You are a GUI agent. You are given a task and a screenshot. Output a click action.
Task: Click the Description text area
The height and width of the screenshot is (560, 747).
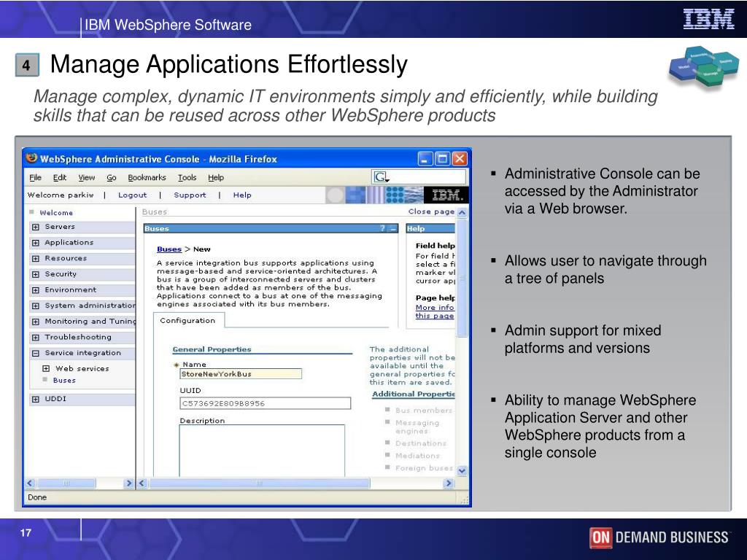(262, 451)
